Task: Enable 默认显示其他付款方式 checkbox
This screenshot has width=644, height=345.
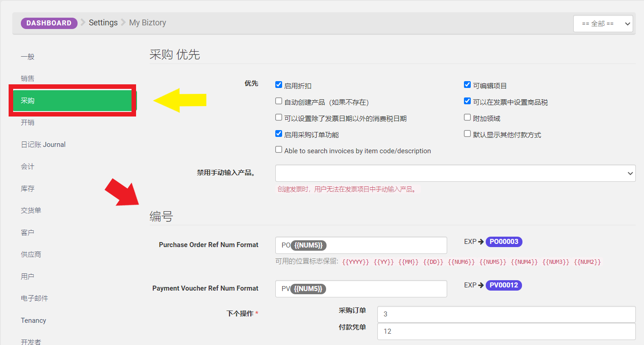Action: point(468,134)
